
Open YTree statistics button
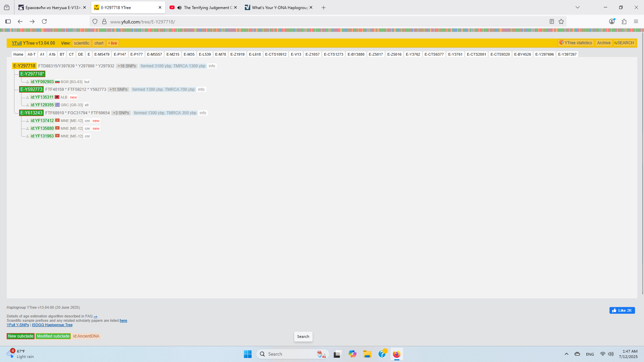[576, 43]
